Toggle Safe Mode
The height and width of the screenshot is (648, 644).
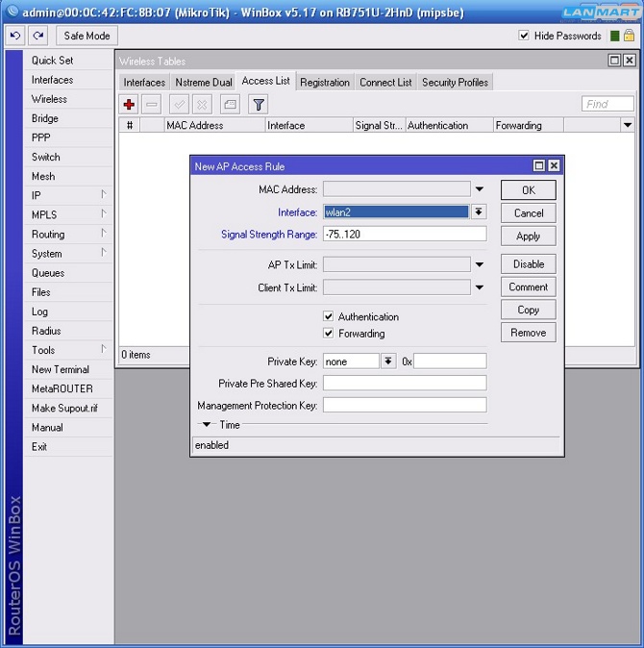click(x=87, y=36)
